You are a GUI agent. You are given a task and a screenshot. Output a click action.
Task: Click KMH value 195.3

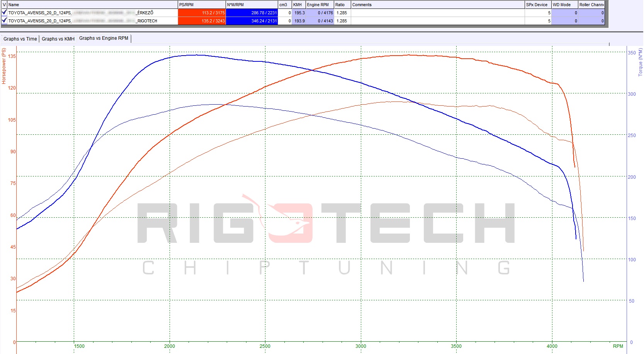click(x=299, y=13)
